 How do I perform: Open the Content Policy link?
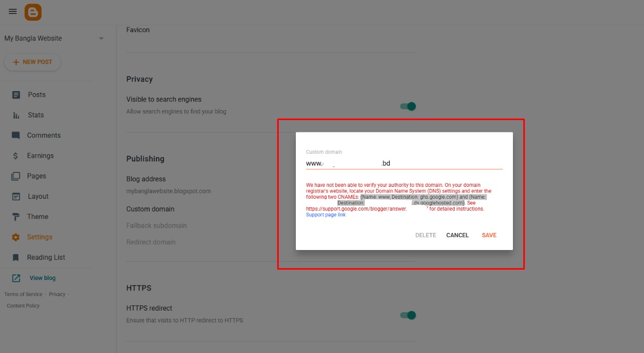coord(23,306)
